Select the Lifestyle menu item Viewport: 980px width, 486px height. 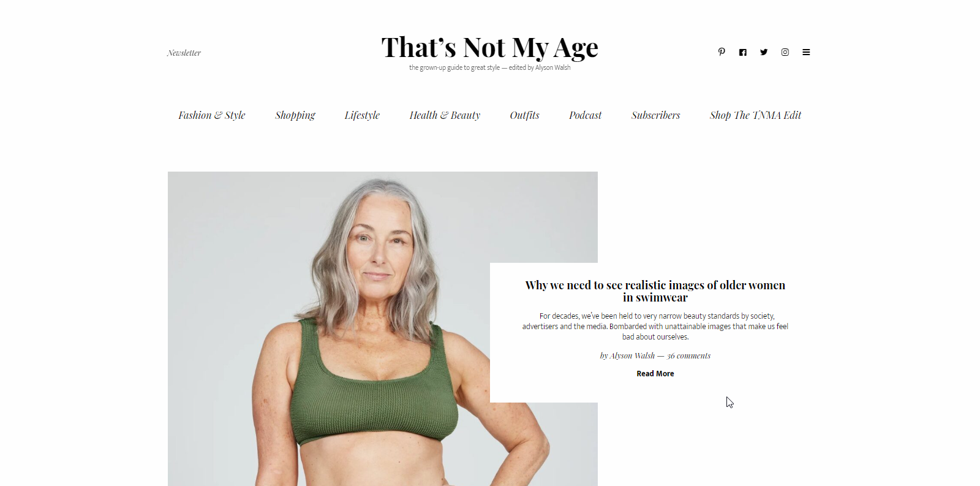click(x=362, y=115)
